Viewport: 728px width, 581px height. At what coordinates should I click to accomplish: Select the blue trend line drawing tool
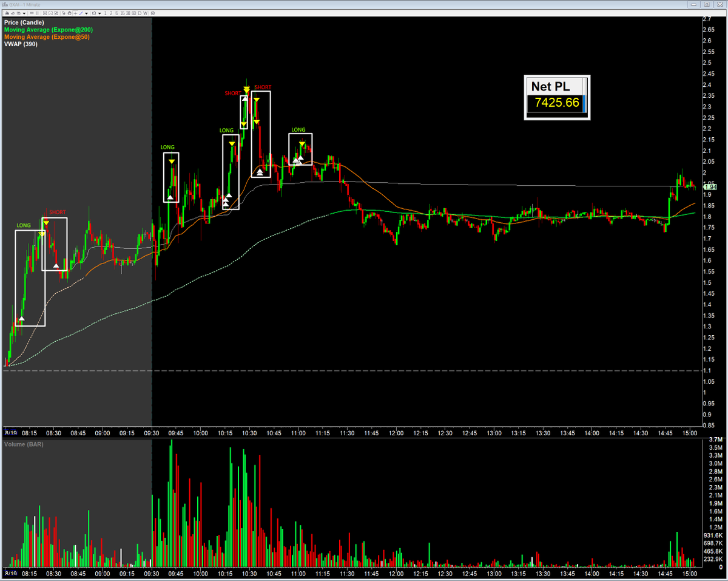coord(81,13)
